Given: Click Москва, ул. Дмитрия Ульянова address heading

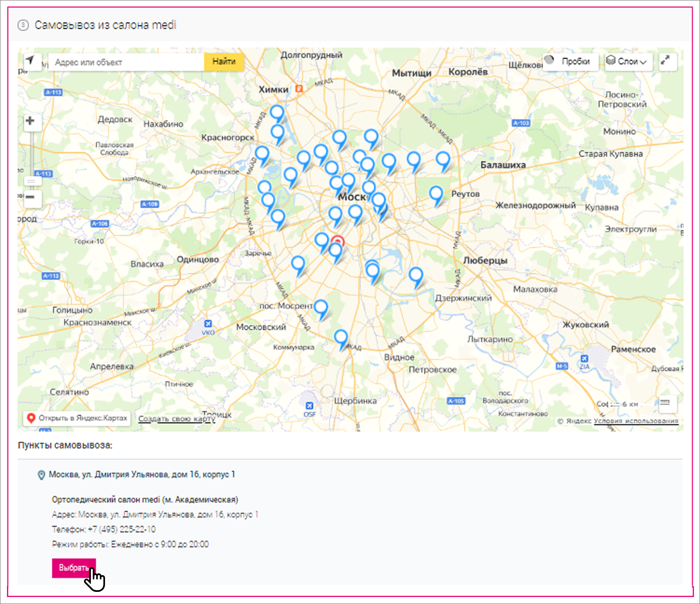Looking at the screenshot, I should tap(142, 474).
